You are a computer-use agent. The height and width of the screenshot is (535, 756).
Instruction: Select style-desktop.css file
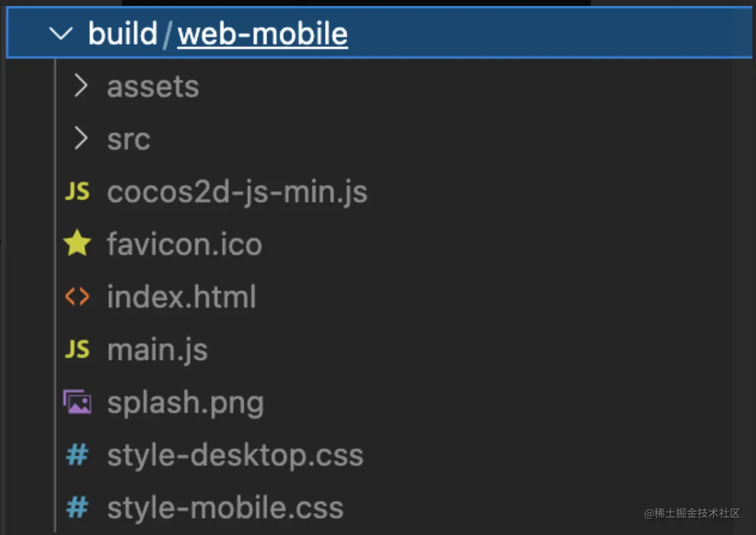(x=235, y=454)
